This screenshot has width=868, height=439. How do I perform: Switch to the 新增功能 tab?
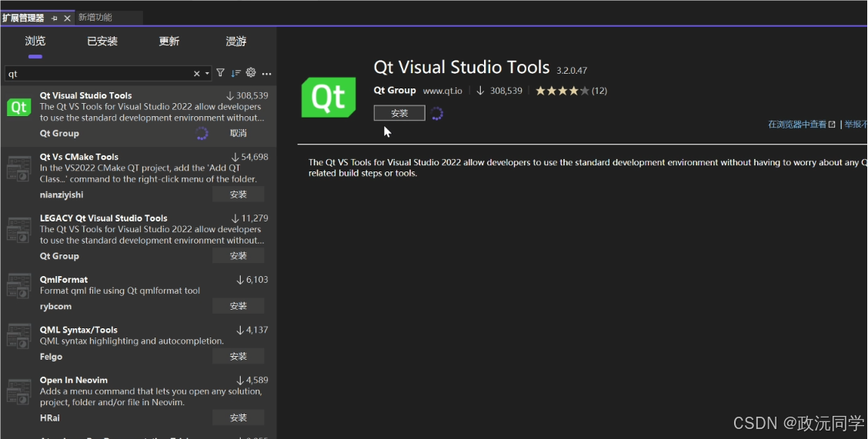pyautogui.click(x=95, y=18)
